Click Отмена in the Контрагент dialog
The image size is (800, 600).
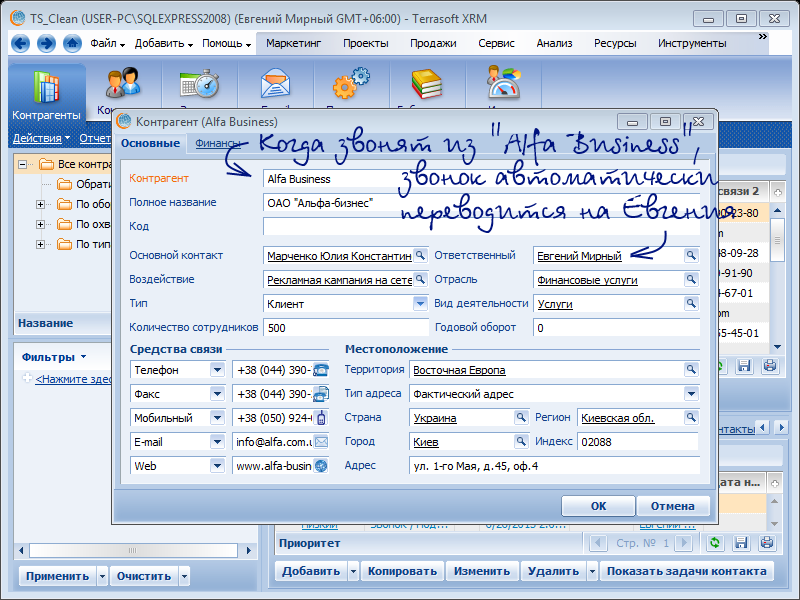tap(672, 506)
